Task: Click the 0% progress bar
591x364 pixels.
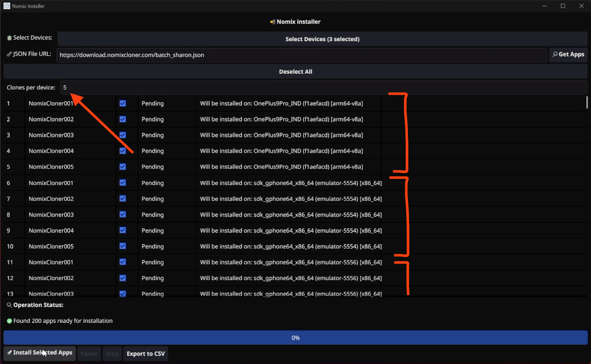Action: click(295, 338)
